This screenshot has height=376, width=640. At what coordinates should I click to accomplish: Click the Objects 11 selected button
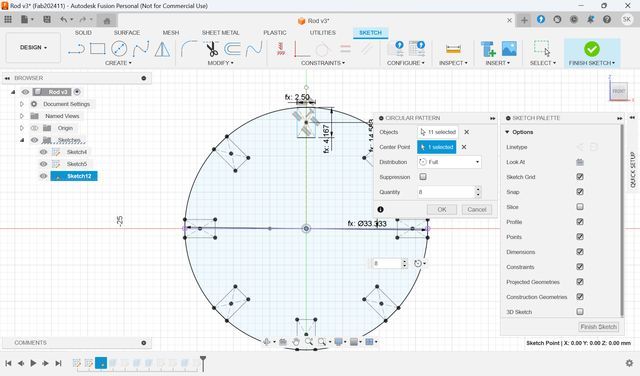click(x=438, y=132)
